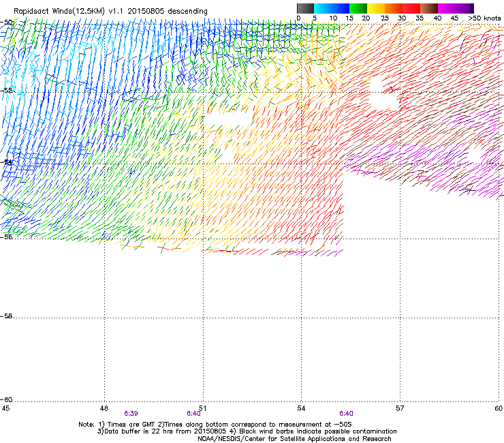Click the legend label '20'

pos(366,18)
